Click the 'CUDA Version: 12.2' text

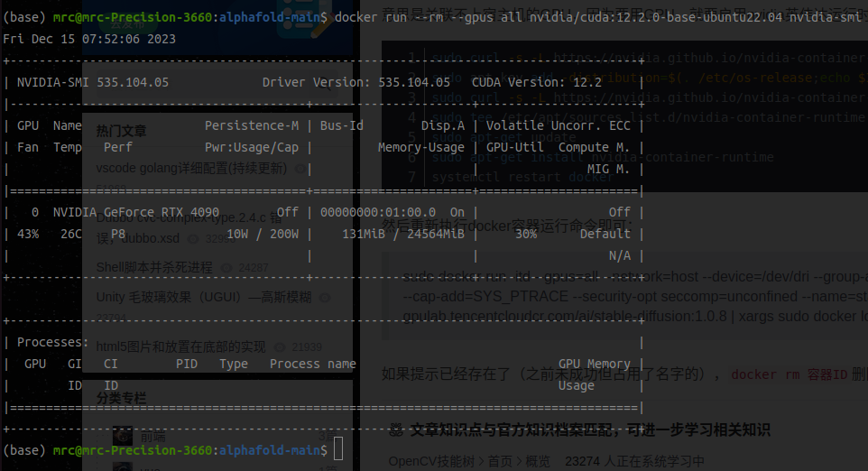pos(537,82)
